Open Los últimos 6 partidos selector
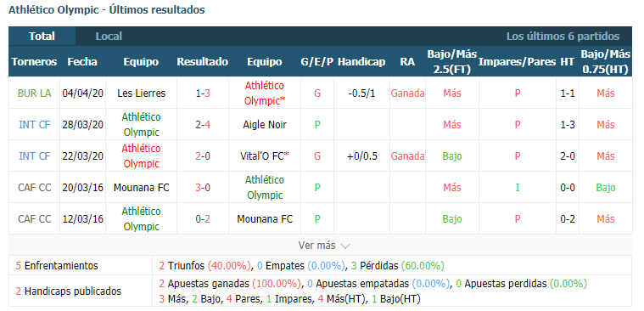644x311 pixels. point(563,37)
